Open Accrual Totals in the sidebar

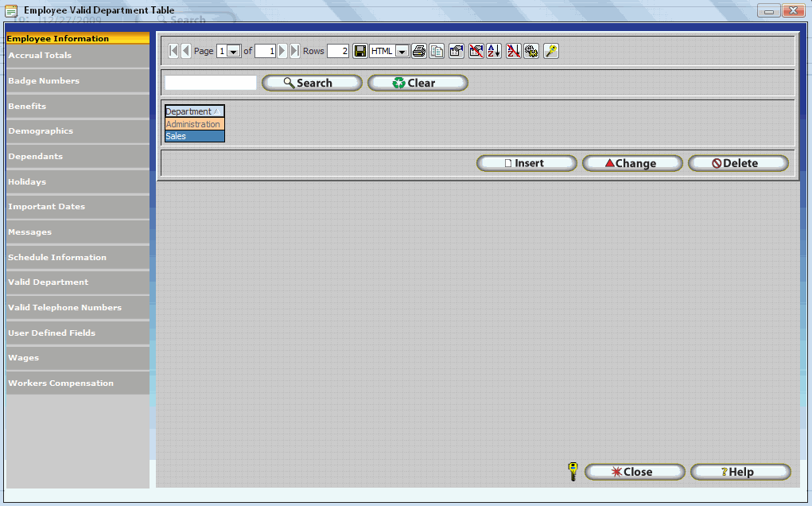click(40, 56)
